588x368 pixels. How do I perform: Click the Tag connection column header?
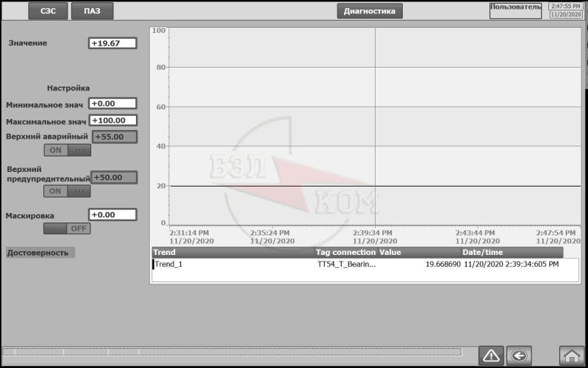click(x=345, y=252)
